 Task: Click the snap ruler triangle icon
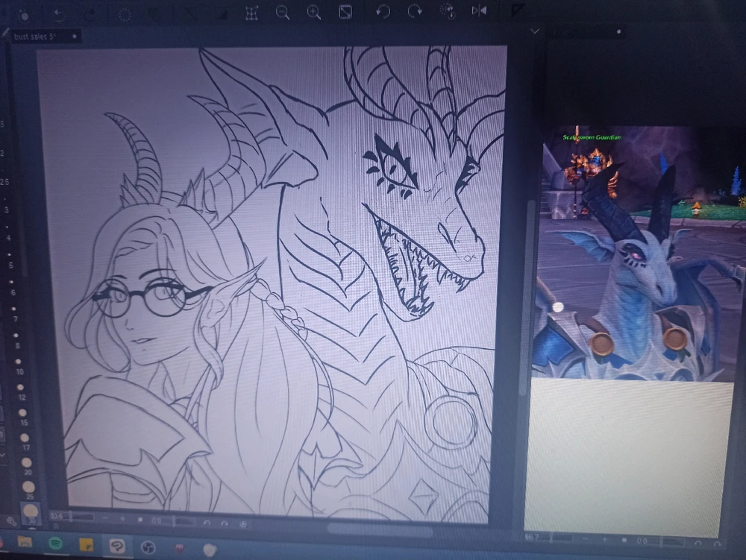tap(517, 10)
